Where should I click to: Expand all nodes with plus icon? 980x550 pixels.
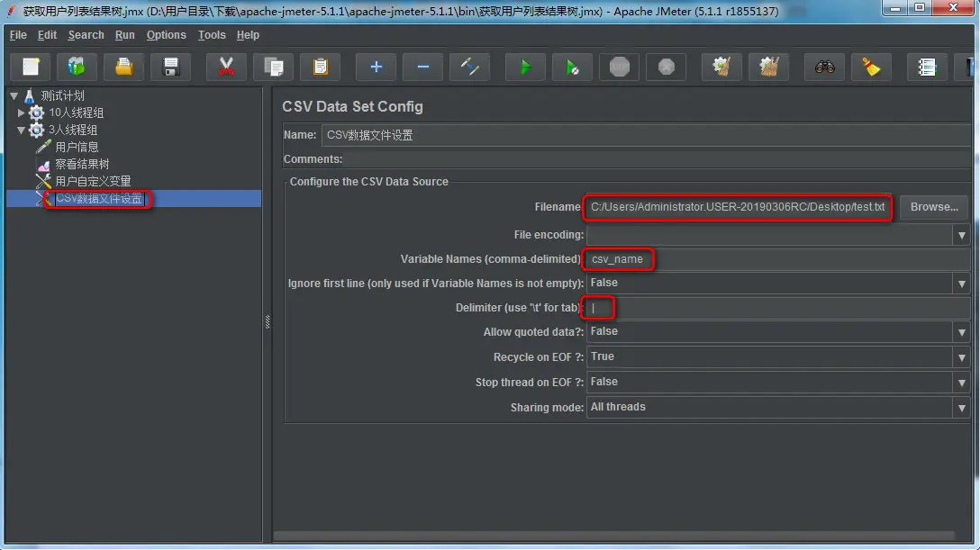(x=376, y=67)
